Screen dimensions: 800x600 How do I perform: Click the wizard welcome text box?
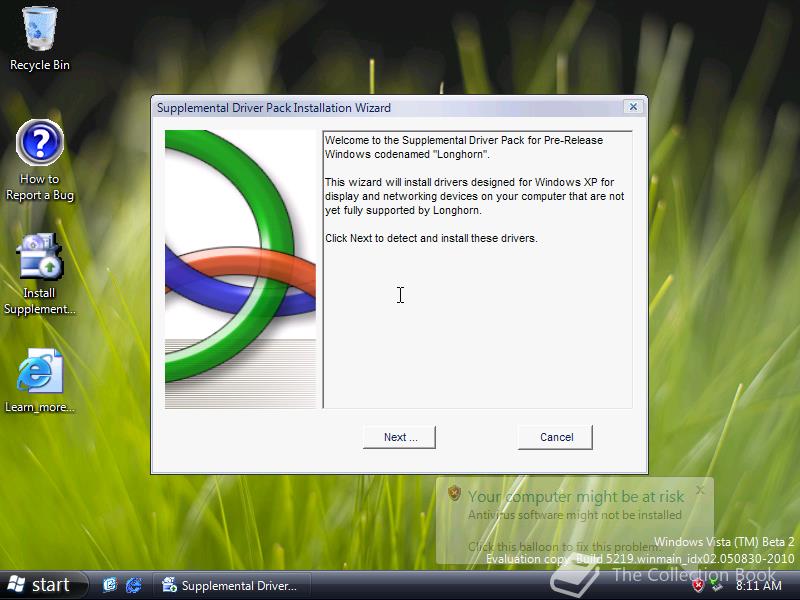[478, 269]
